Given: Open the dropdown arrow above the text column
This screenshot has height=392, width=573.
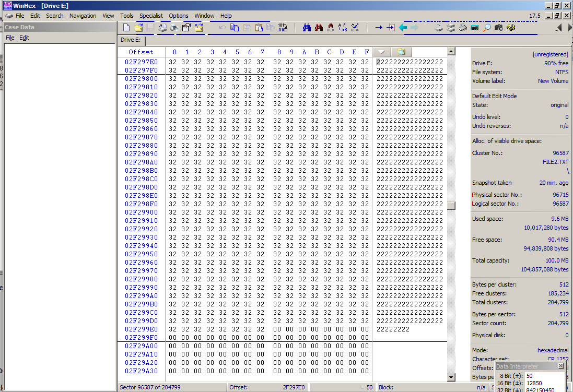Looking at the screenshot, I should 382,52.
